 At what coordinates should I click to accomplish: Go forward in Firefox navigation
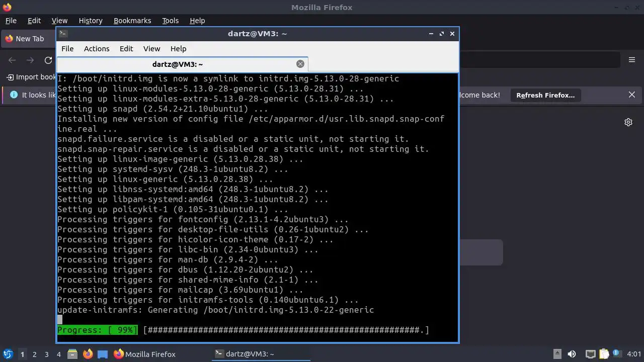coord(30,60)
